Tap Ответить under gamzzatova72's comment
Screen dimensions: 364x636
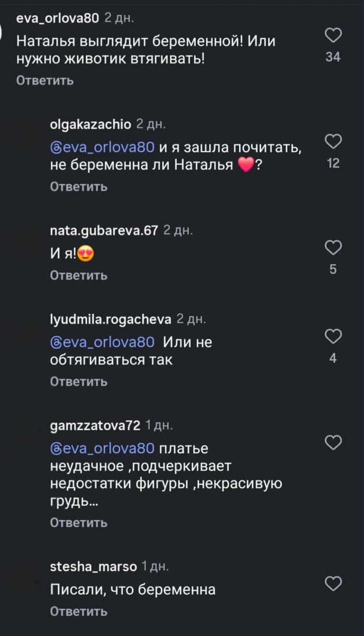(x=78, y=523)
